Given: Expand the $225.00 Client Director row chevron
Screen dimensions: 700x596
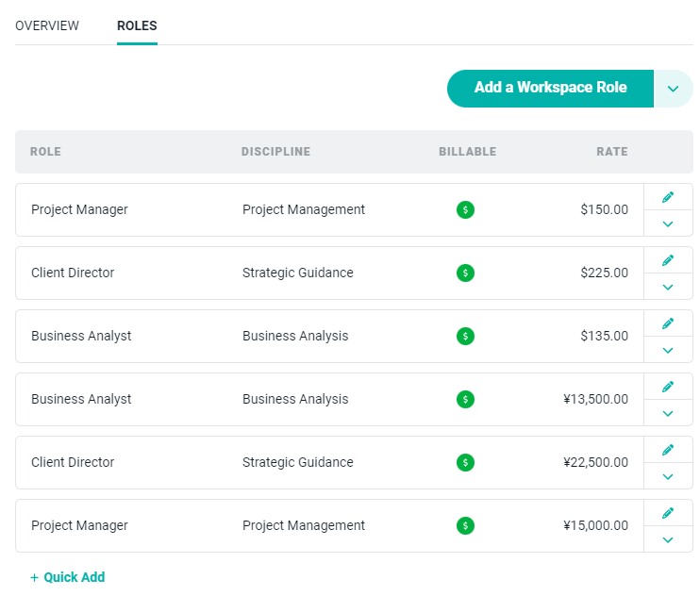Looking at the screenshot, I should [x=668, y=287].
